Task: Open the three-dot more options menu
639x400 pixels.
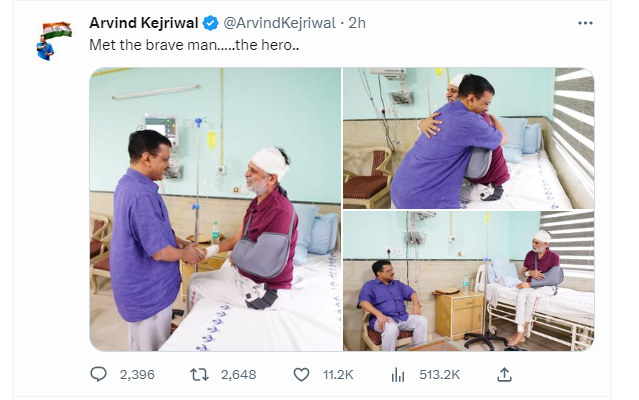Action: pyautogui.click(x=584, y=22)
